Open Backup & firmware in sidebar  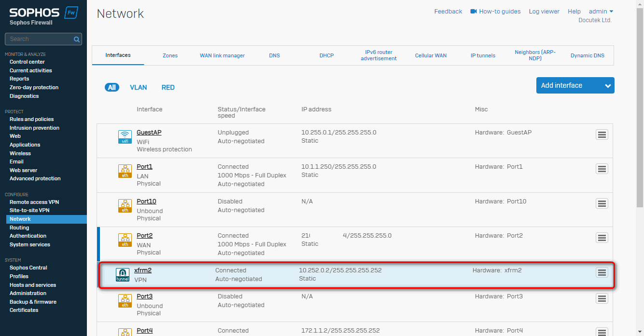click(33, 302)
